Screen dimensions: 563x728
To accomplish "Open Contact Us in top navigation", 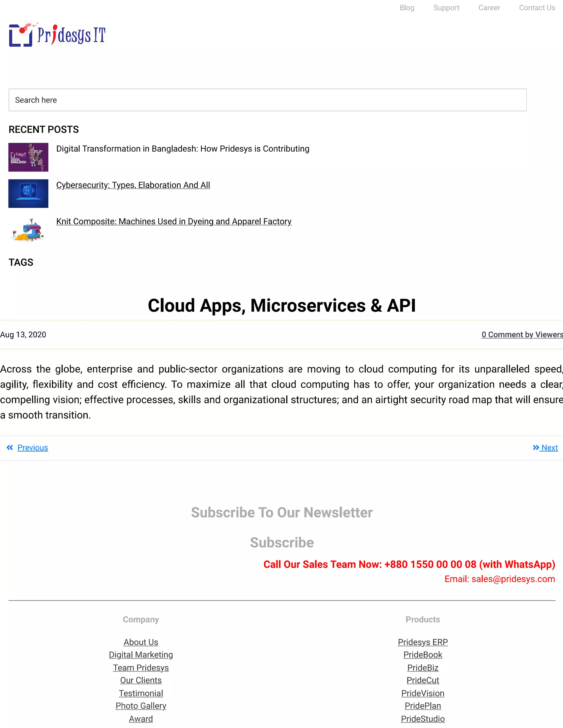I will 537,8.
